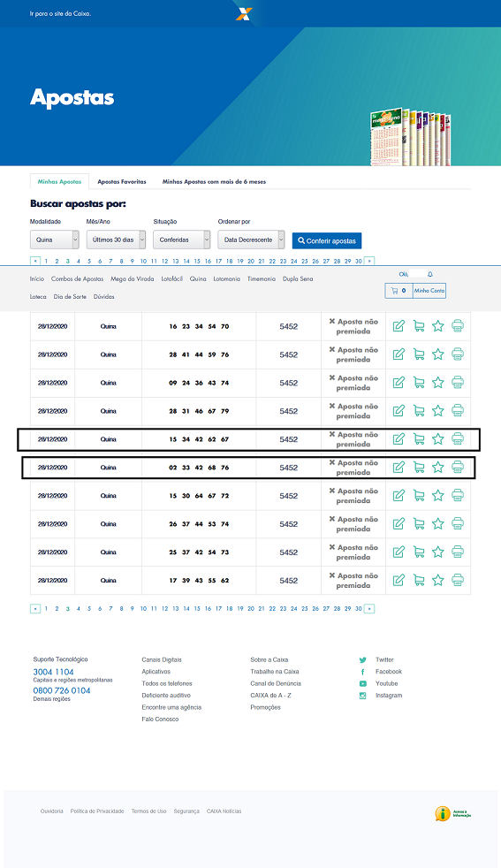Print the bet 17 39 43 55 62
Screen dimensions: 501x868
[458, 580]
